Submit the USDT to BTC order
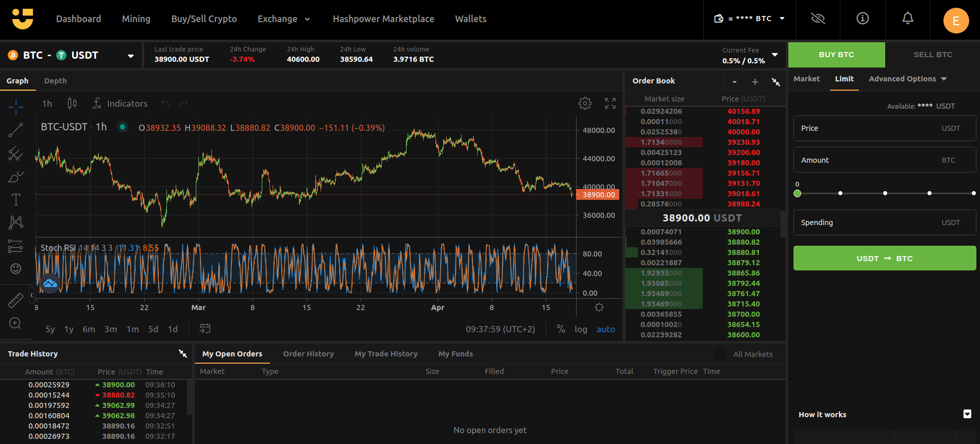The image size is (980, 444). [x=885, y=258]
